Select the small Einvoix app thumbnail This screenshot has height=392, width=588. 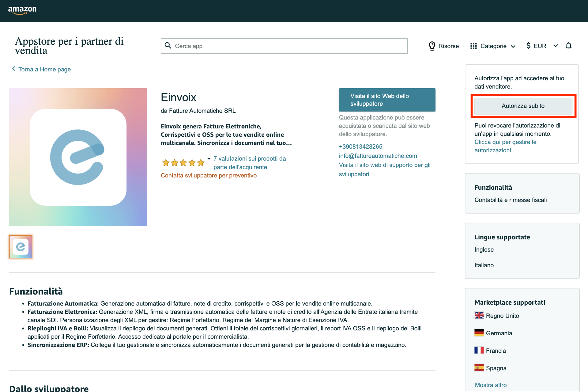click(20, 247)
